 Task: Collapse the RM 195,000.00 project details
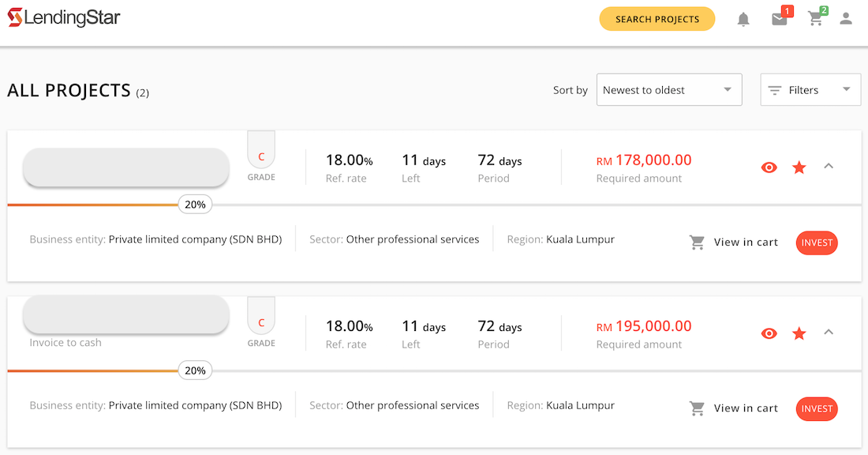point(829,332)
